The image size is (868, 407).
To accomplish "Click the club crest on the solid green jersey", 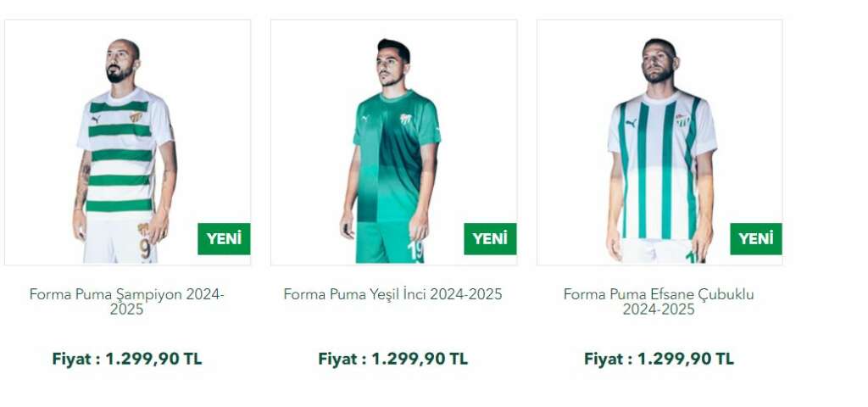I will pyautogui.click(x=406, y=119).
